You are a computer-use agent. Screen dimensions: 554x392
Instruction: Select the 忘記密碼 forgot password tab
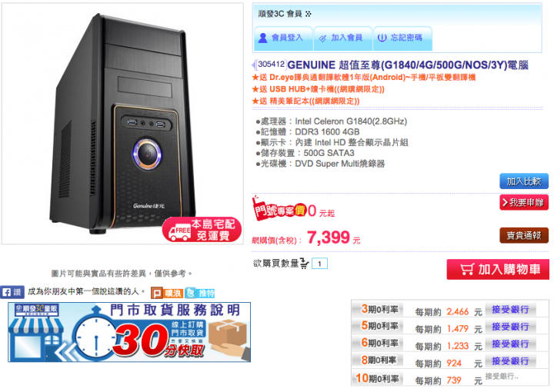[402, 38]
